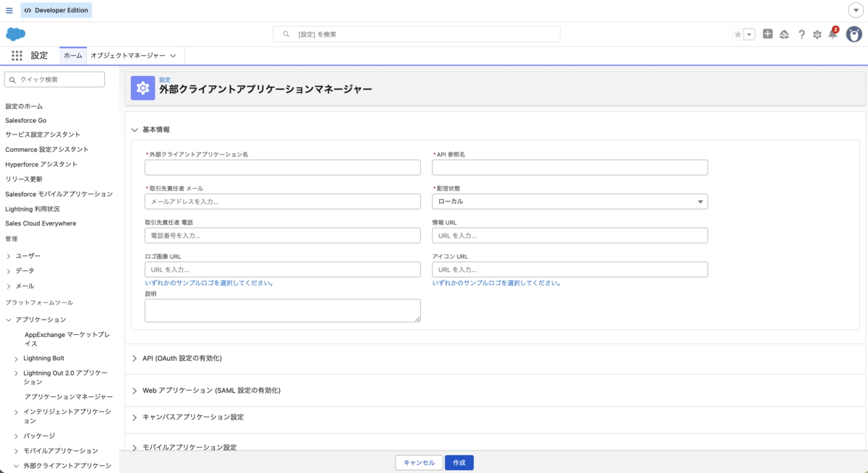
Task: Expand the モバイルアプリケーション sidebar node
Action: (x=17, y=451)
